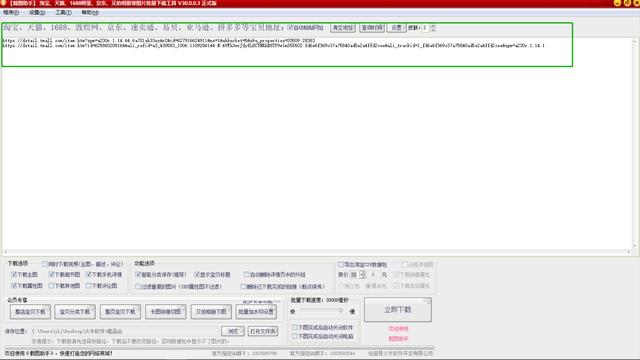
Task: Increase the thread count with the up arrow
Action: [433, 26]
